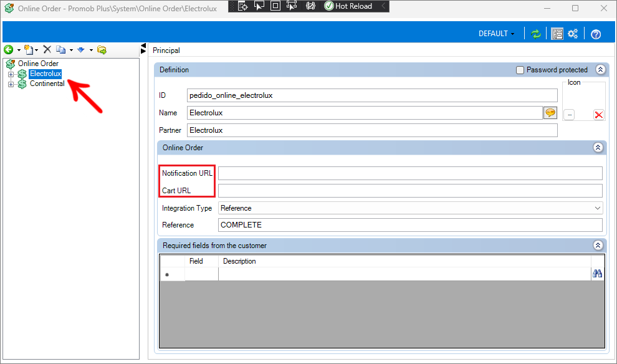Click the green refresh icon
The width and height of the screenshot is (617, 364).
(x=535, y=34)
